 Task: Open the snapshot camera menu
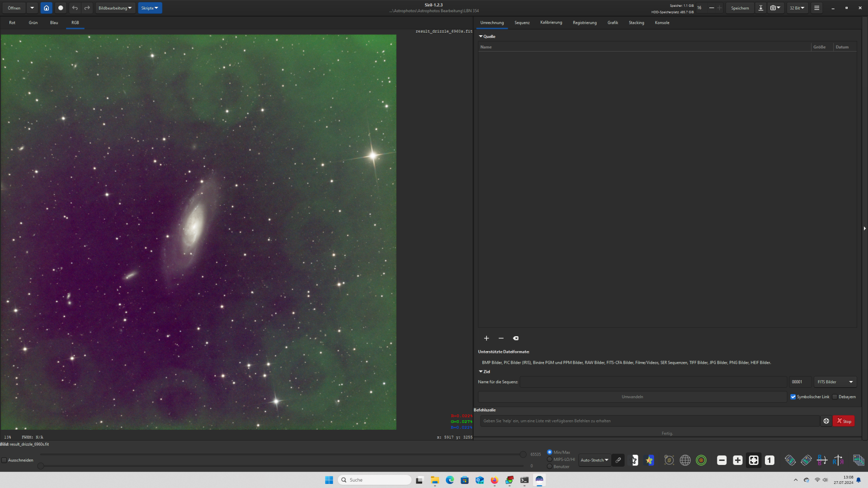[x=775, y=8]
